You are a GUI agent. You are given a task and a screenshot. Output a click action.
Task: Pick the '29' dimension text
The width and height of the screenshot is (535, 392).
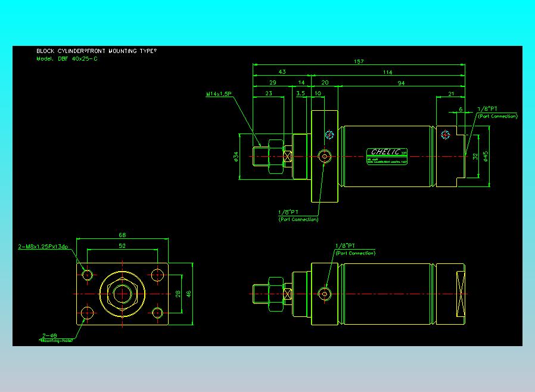tap(273, 83)
